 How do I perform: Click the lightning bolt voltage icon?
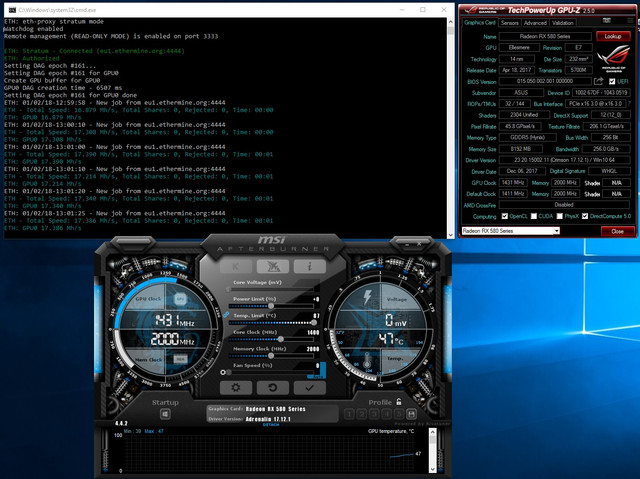367,297
